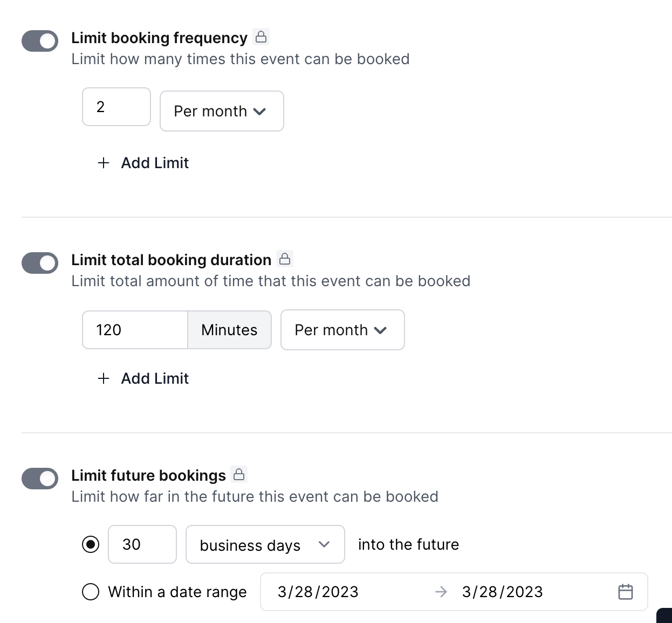The height and width of the screenshot is (623, 672).
Task: Click the arrow between the date range dates
Action: tap(441, 592)
